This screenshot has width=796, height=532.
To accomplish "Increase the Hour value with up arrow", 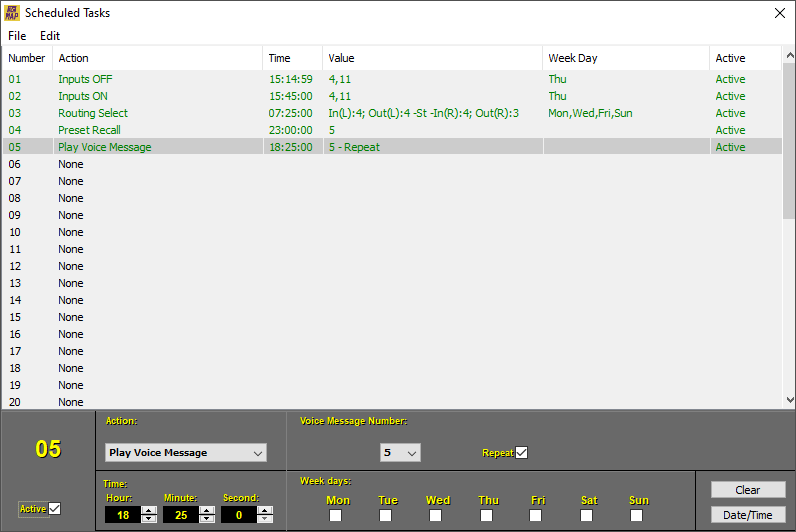I will [149, 510].
